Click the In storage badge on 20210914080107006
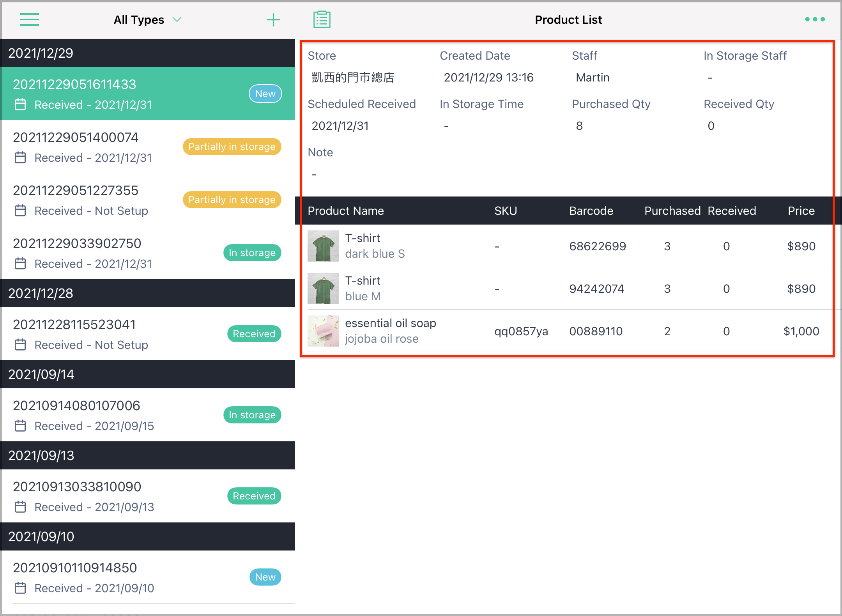Viewport: 842px width, 616px height. [252, 415]
